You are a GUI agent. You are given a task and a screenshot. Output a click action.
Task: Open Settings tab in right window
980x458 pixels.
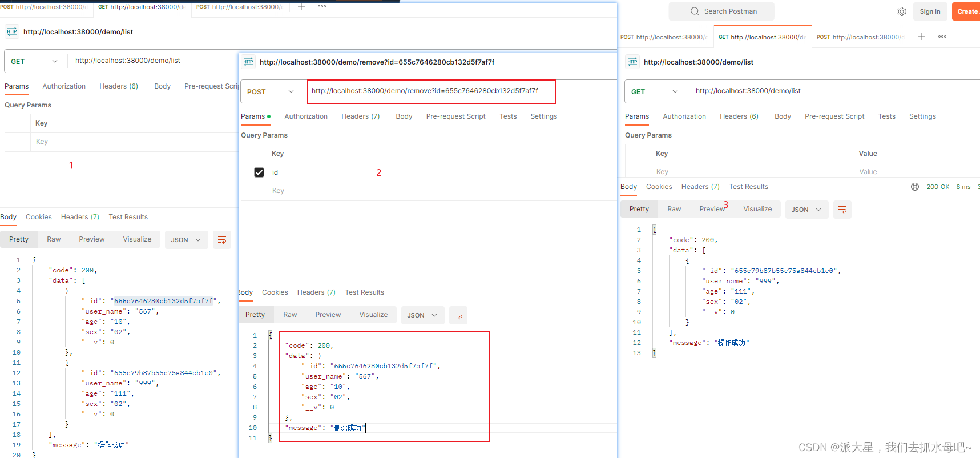coord(922,116)
